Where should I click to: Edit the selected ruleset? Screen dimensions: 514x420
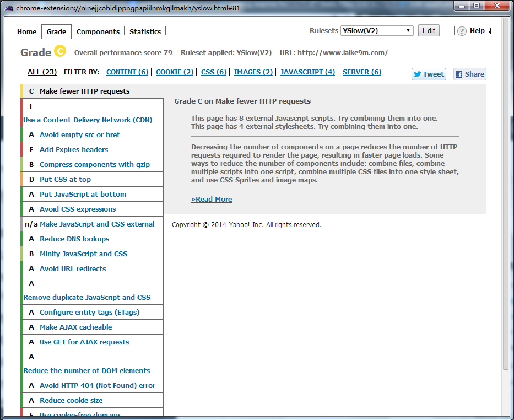429,30
